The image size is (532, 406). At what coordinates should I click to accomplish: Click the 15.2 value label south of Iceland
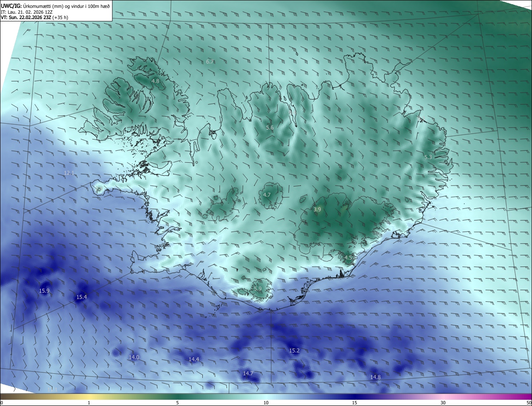(x=294, y=351)
